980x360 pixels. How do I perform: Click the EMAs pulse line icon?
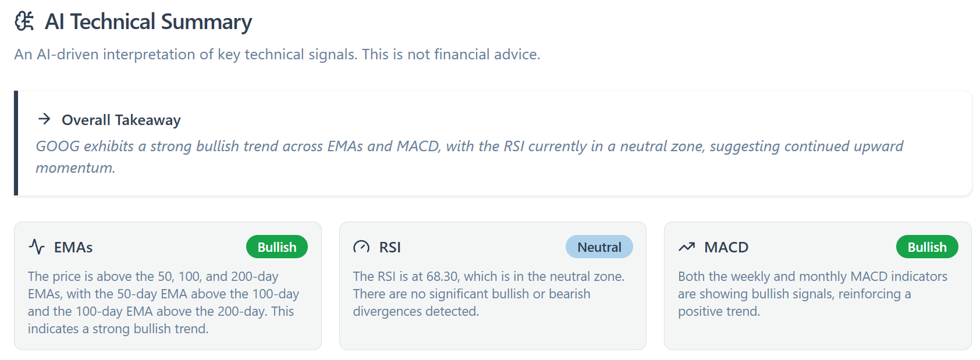pos(37,247)
